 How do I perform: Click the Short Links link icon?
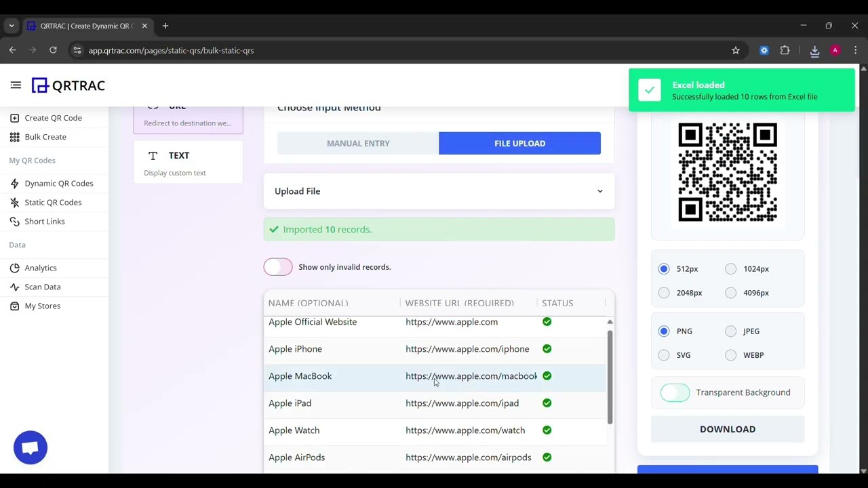(14, 222)
